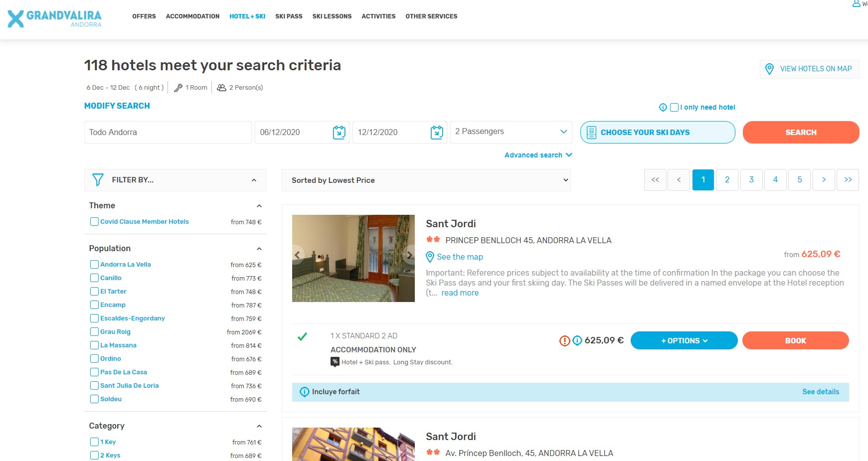Enable the 'I only need hotel' checkbox
Image resolution: width=868 pixels, height=461 pixels.
coord(674,107)
